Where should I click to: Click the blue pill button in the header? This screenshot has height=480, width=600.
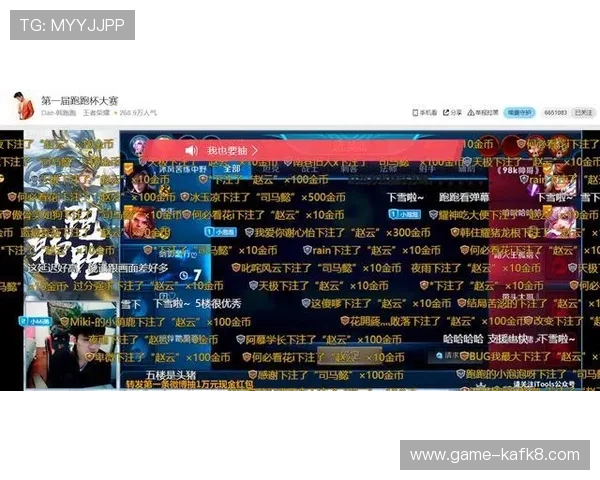519,113
